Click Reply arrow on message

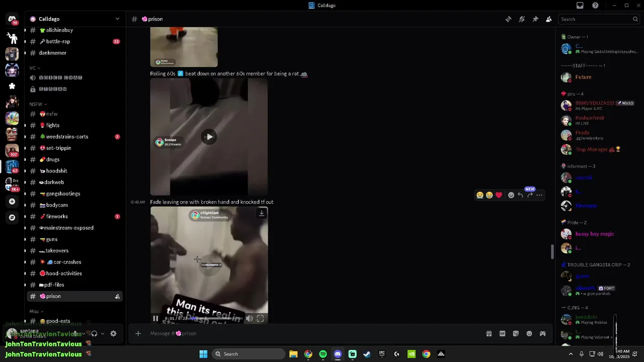[x=520, y=195]
